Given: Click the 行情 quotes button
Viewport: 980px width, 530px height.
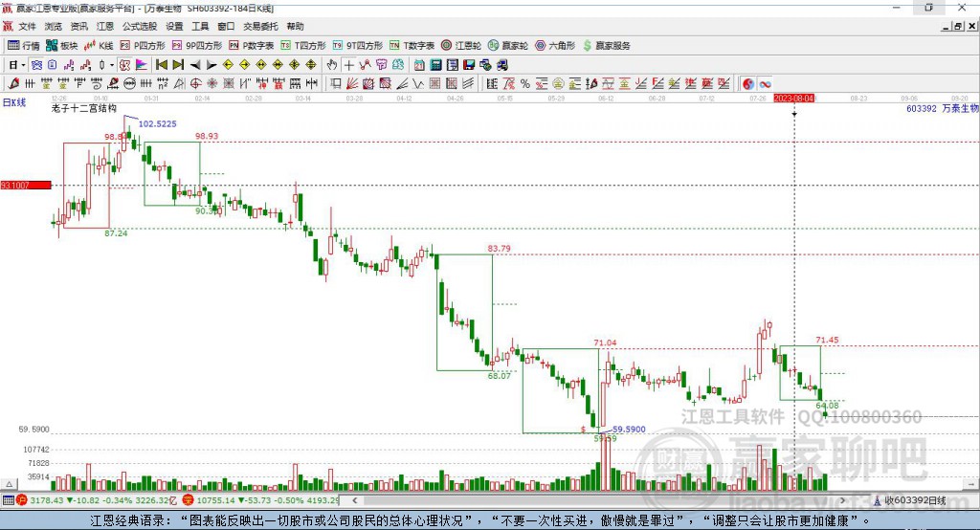Looking at the screenshot, I should pos(24,46).
